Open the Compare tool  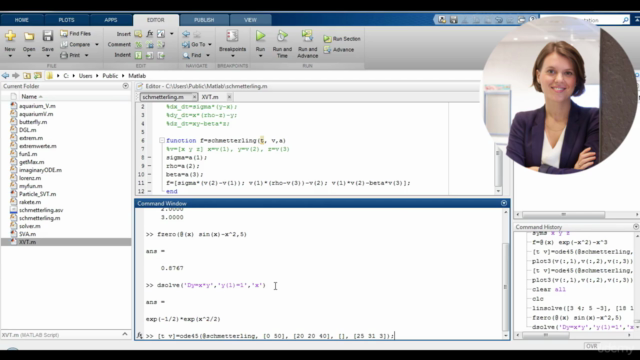(76, 44)
